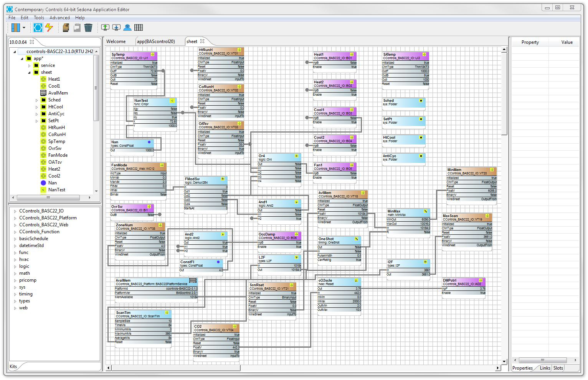Image resolution: width=588 pixels, height=380 pixels.
Task: Open the Tools menu
Action: 39,17
